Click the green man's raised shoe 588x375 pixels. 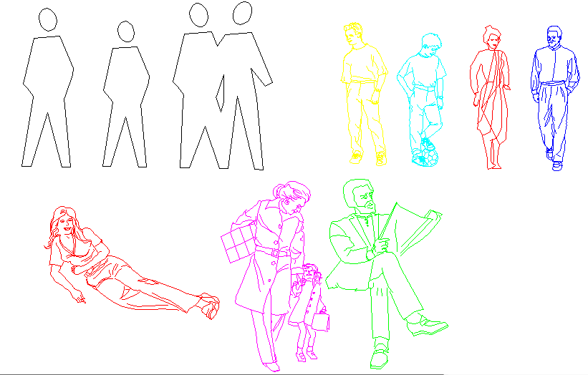click(428, 326)
